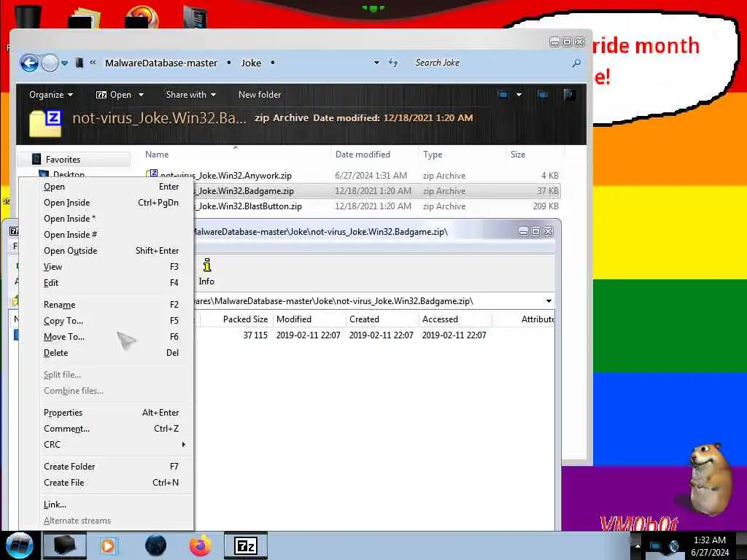Click the Windows Start orb

[19, 545]
